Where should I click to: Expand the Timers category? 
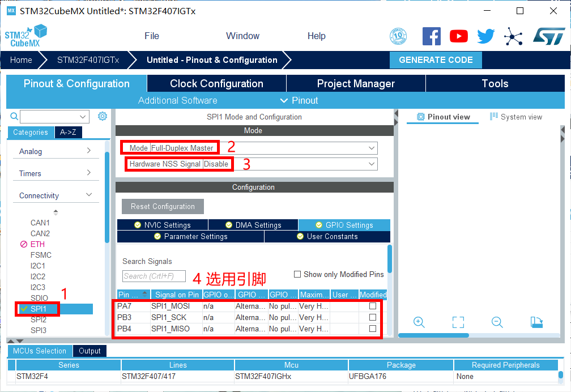56,173
